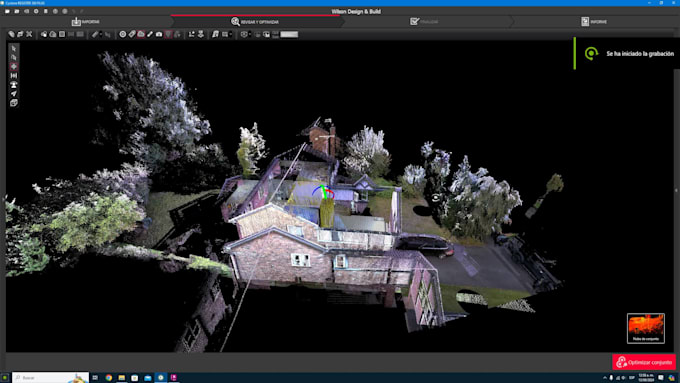Image resolution: width=680 pixels, height=383 pixels.
Task: Toggle the highlighted point cloud icon
Action: click(x=141, y=34)
